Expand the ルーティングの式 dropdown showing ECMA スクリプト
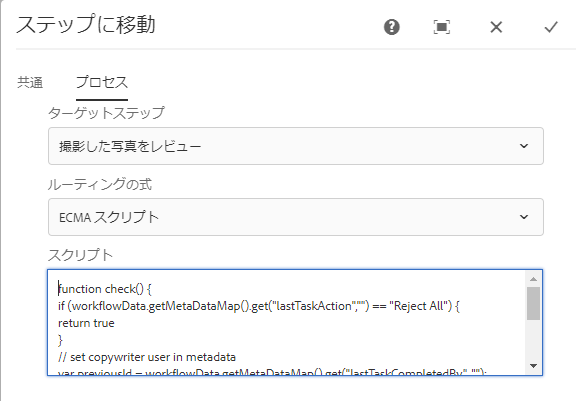Image resolution: width=583 pixels, height=401 pixels. click(x=296, y=217)
